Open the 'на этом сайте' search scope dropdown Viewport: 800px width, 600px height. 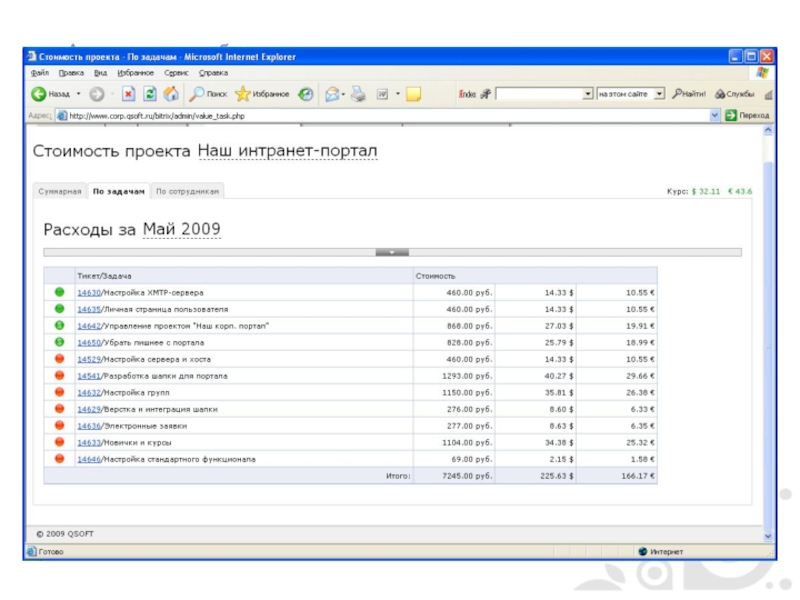[659, 94]
